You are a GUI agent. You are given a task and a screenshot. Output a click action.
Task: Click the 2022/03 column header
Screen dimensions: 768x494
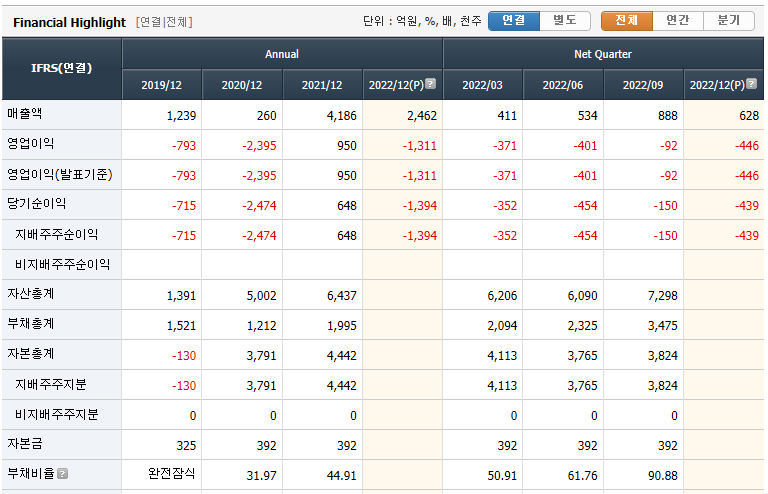[x=482, y=85]
